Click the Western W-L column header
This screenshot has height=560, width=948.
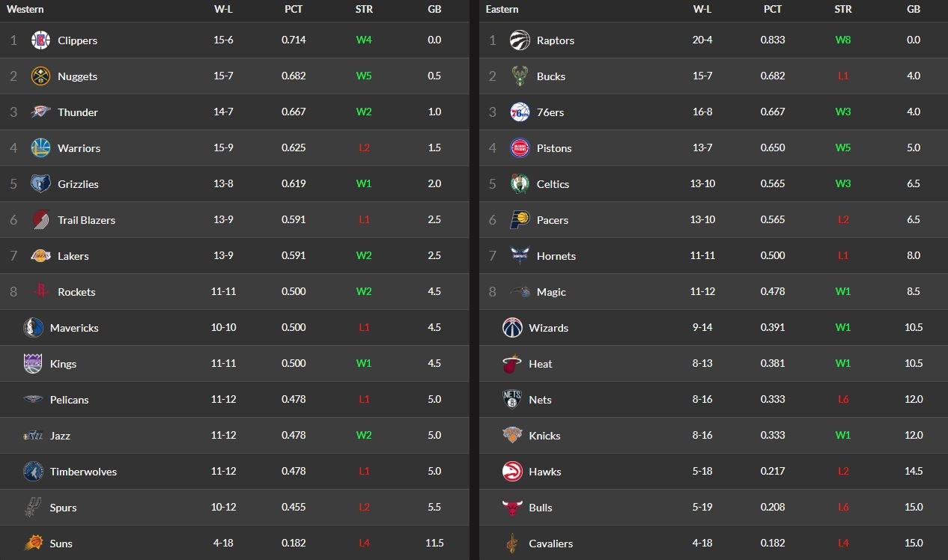[223, 10]
